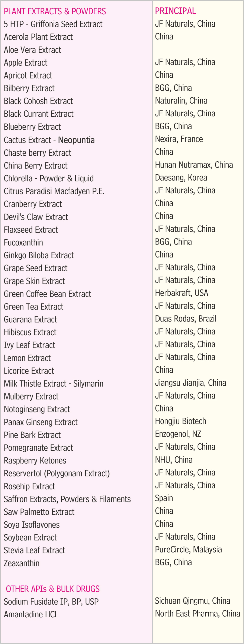Click Nexira, France principal

click(x=179, y=139)
